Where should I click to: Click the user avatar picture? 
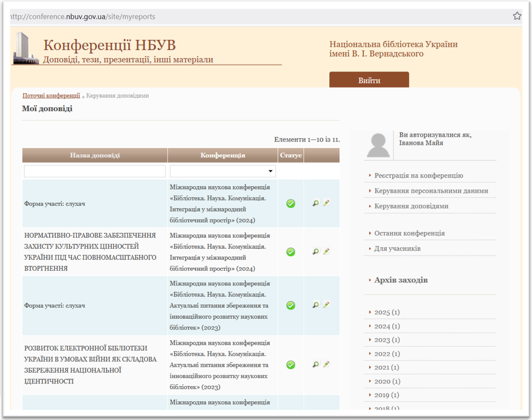tap(378, 145)
